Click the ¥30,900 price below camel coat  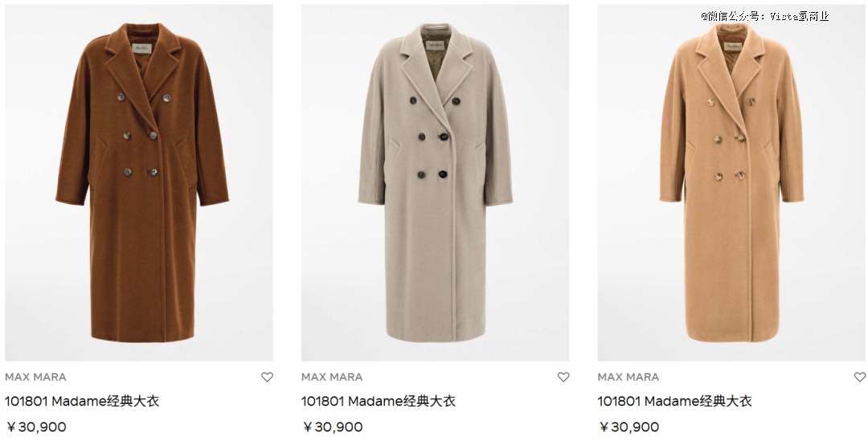pos(628,427)
